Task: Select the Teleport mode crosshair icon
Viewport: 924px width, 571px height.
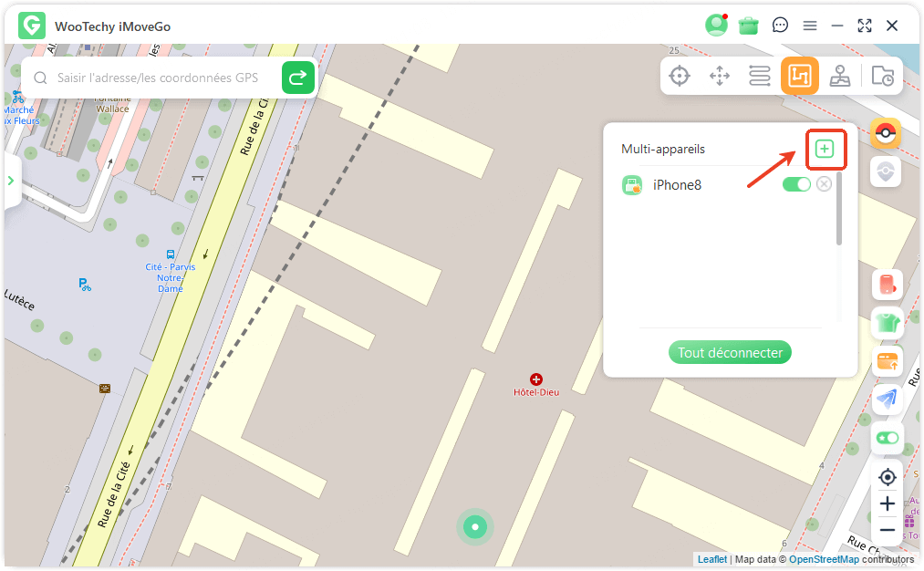Action: (680, 76)
